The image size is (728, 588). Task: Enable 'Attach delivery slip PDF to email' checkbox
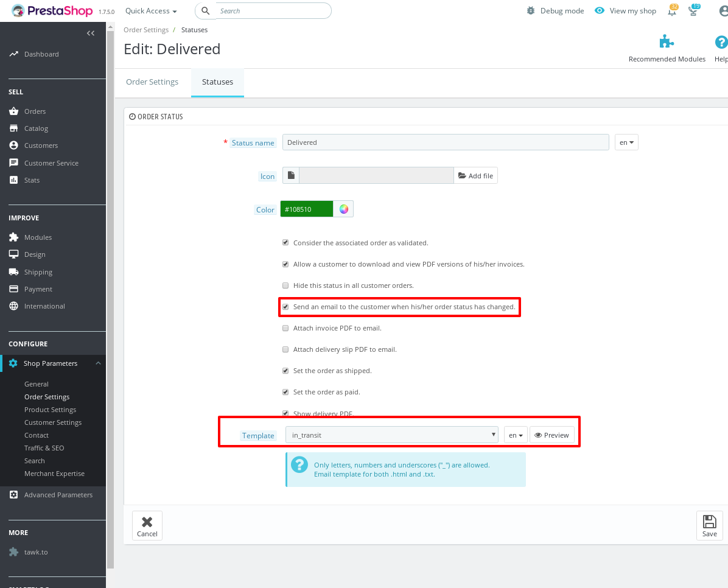click(285, 349)
